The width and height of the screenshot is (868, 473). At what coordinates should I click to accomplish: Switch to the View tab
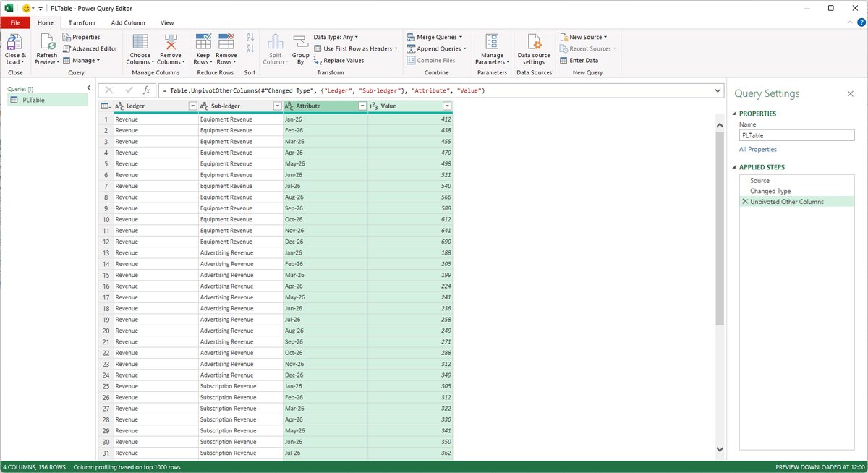pyautogui.click(x=167, y=22)
